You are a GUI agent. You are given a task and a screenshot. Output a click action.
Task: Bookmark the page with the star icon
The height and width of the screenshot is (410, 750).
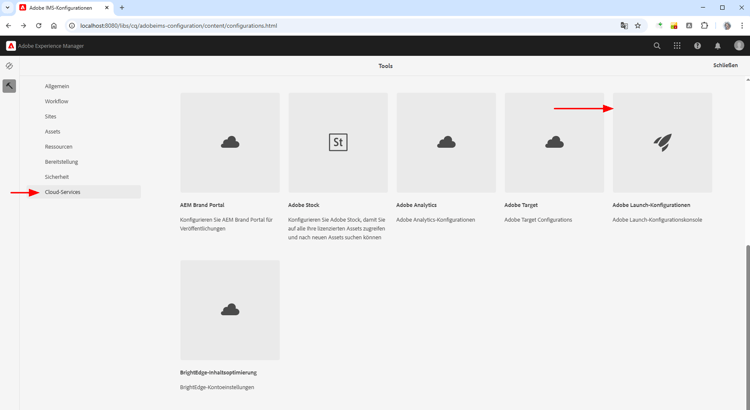pyautogui.click(x=638, y=26)
